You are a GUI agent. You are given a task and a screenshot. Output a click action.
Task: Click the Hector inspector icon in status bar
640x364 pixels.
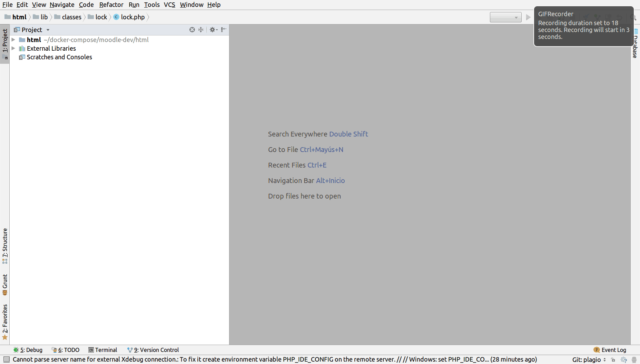point(634,360)
